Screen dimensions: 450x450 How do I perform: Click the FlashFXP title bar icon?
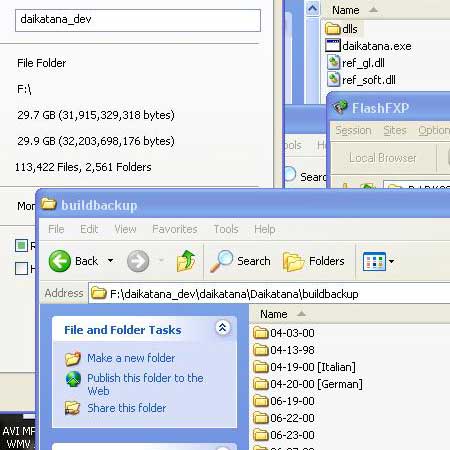340,107
